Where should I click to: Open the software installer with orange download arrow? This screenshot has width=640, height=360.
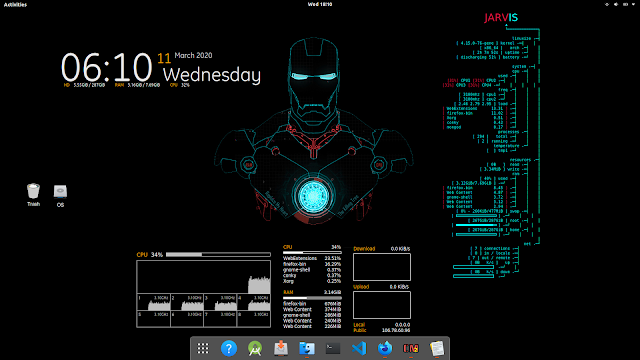[x=281, y=348]
